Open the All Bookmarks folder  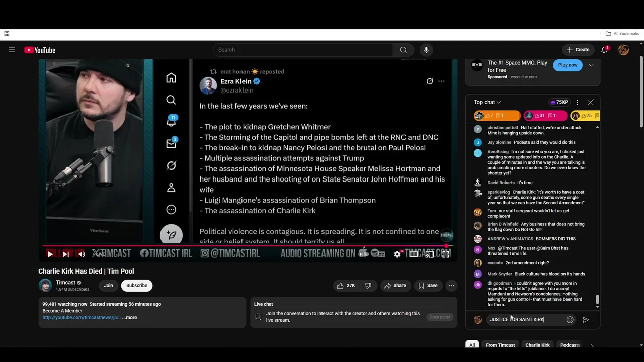coord(622,34)
